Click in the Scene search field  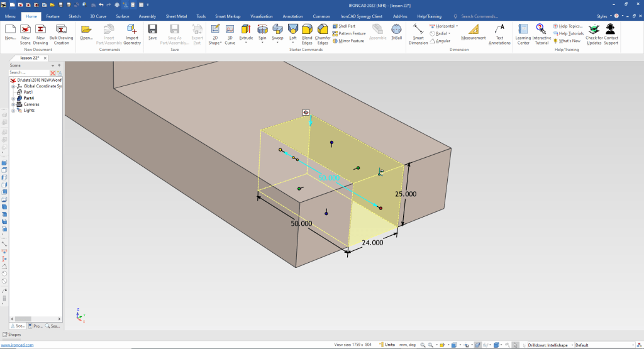click(28, 73)
